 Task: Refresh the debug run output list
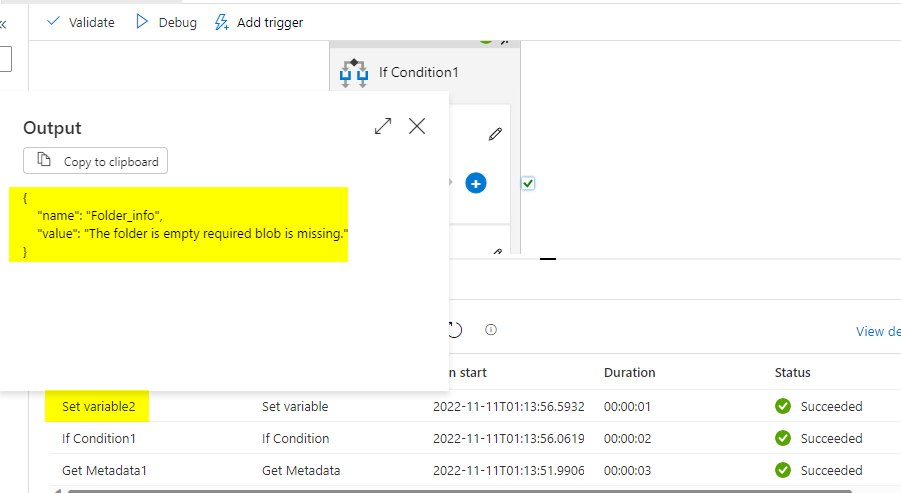coord(455,330)
